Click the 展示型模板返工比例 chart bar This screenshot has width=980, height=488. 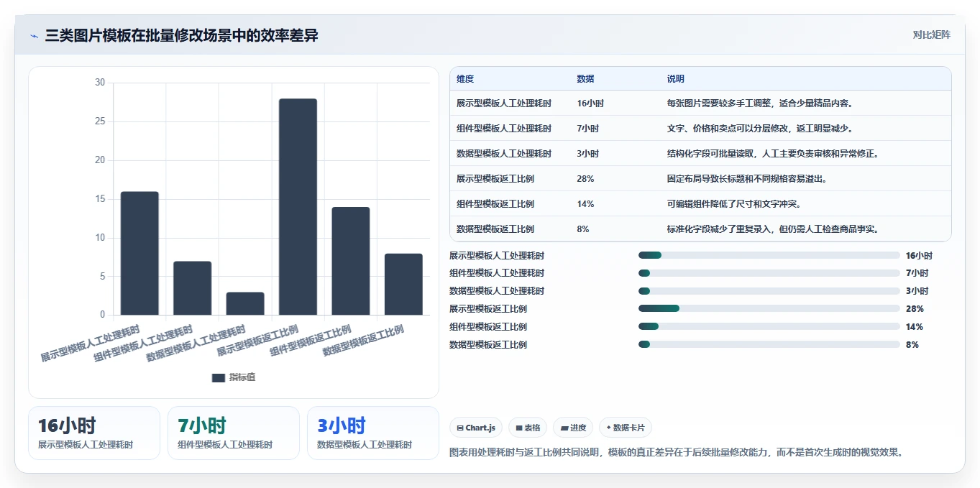[x=298, y=207]
